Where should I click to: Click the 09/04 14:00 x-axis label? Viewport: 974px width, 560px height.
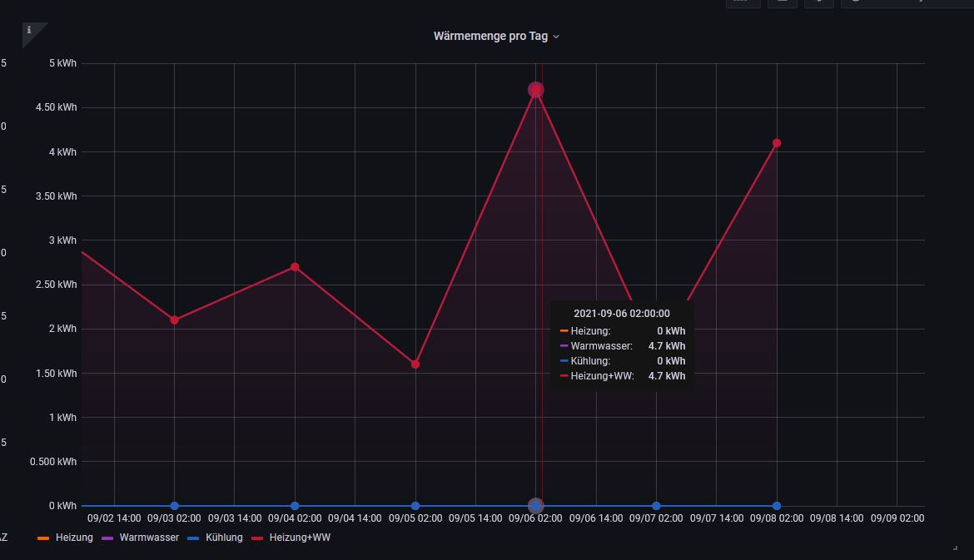tap(355, 518)
